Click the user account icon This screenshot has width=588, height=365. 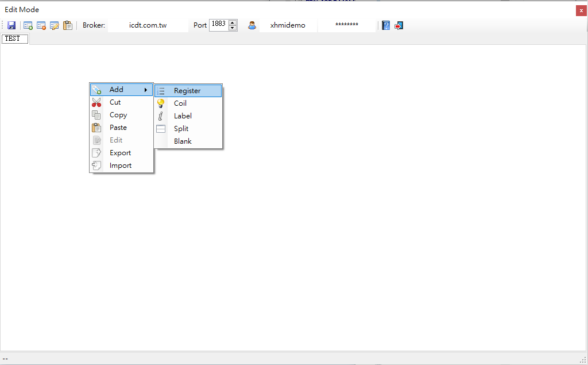click(252, 25)
